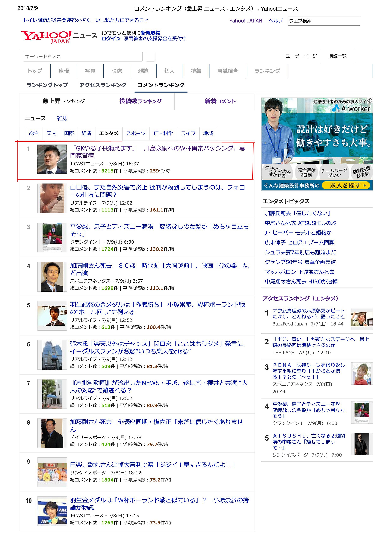Screen dimensions: 392x533
Task: Click the 雑誌 link beside ニュース
Action: pos(62,118)
